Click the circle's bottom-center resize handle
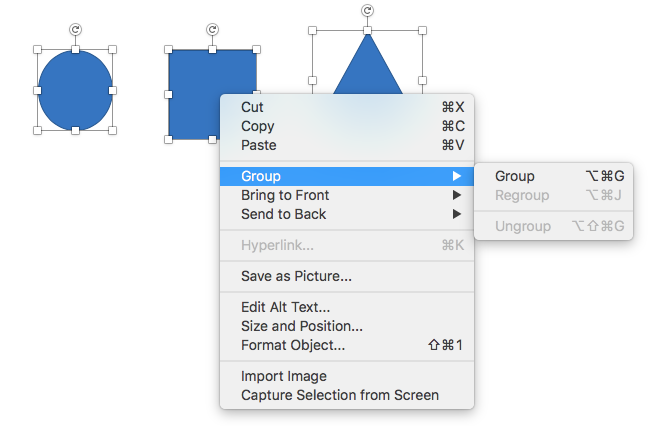Image resolution: width=661 pixels, height=426 pixels. 75,131
